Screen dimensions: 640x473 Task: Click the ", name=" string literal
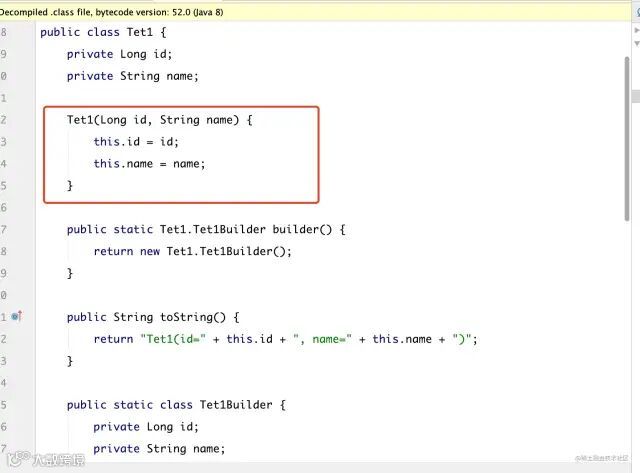[322, 340]
